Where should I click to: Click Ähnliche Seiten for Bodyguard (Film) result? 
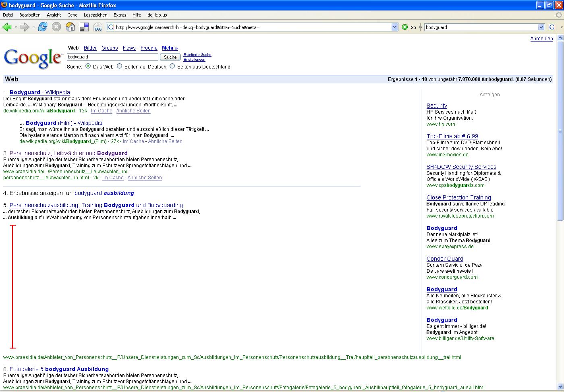pyautogui.click(x=165, y=141)
